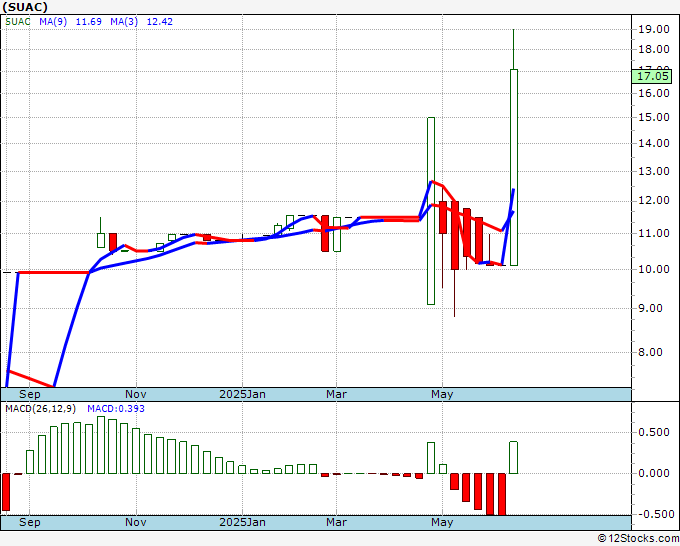Click the 19.00 price axis label
Screen dimensions: 680x546
coord(654,29)
